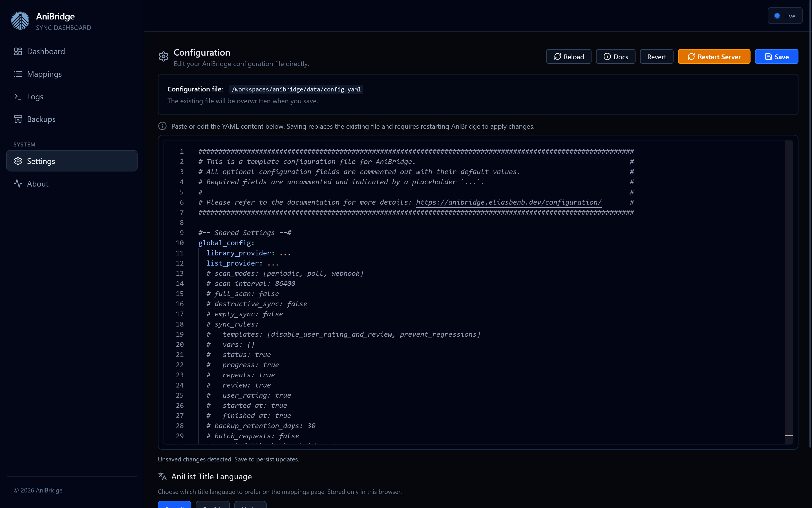Click the scan_modes comment line

click(x=285, y=273)
